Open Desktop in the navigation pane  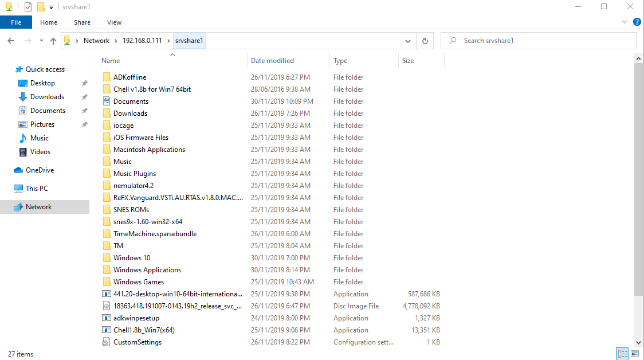[42, 83]
